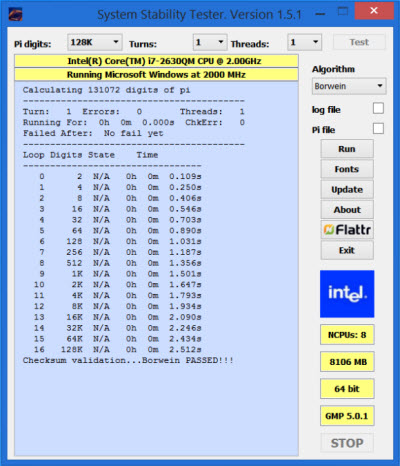Click the NCPUs: 8 indicator
Image resolution: width=400 pixels, height=466 pixels.
[x=347, y=335]
